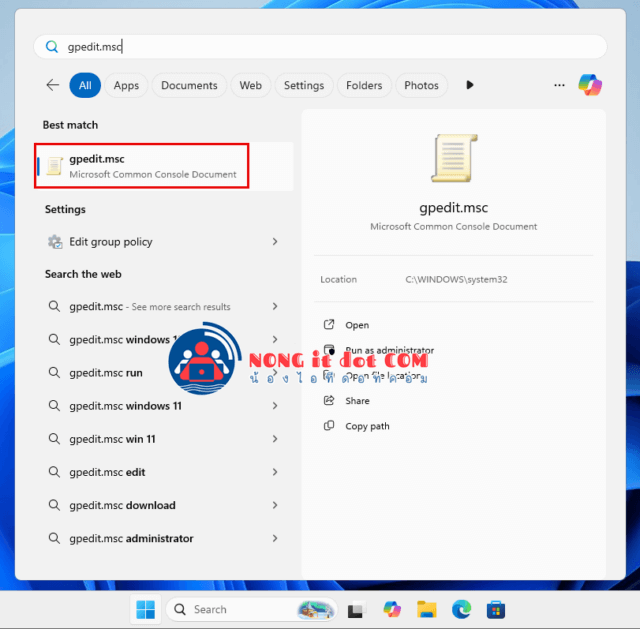Switch to the Apps filter
This screenshot has height=629, width=640.
coord(126,85)
